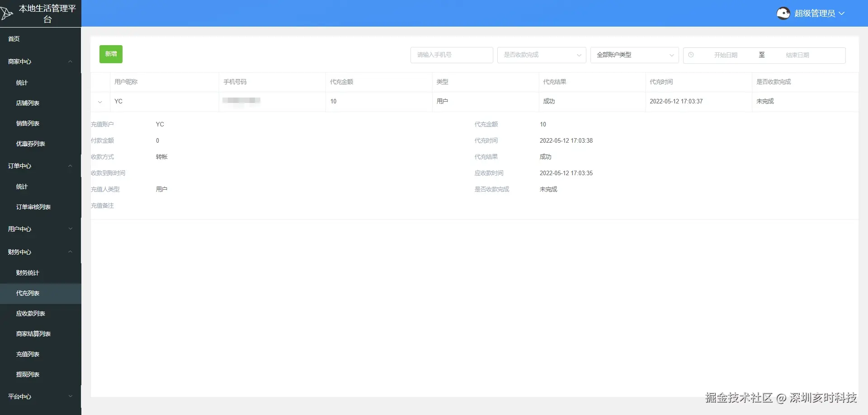868x415 pixels.
Task: Focus the phone number search field
Action: point(452,55)
